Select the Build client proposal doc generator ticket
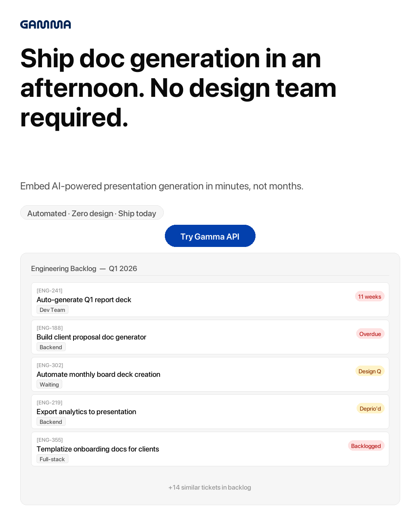The image size is (420, 525). pos(91,337)
